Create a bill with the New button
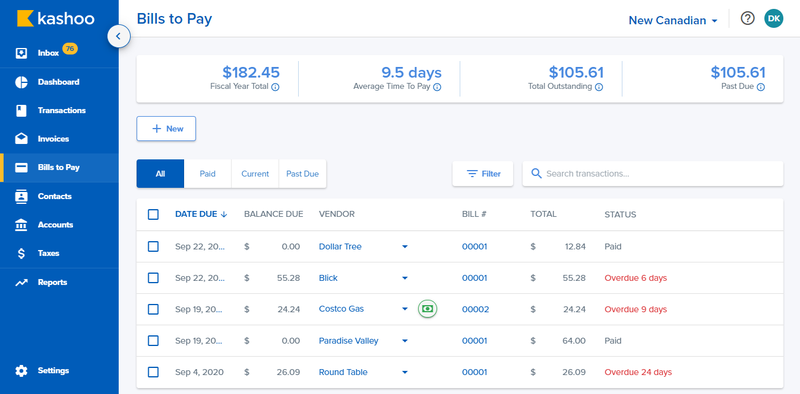This screenshot has width=800, height=394. [x=166, y=129]
